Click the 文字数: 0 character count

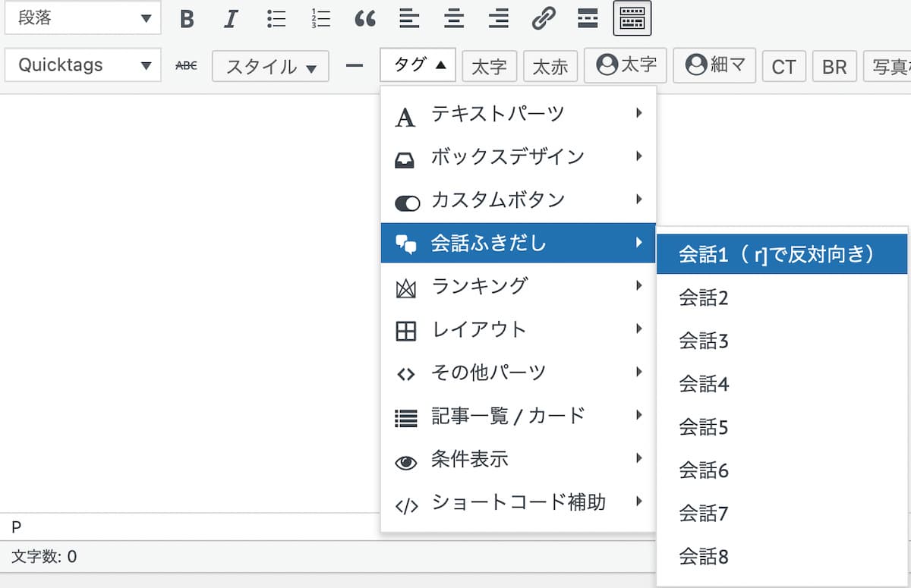coord(44,557)
